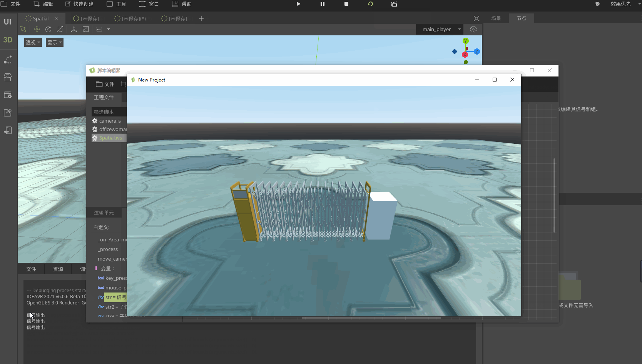
Task: Open the 快速创建 menu
Action: tap(79, 4)
